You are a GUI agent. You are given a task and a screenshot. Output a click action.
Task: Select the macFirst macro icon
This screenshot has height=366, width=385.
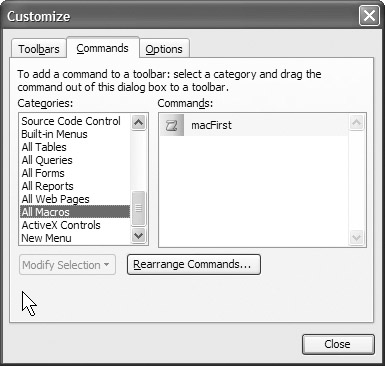pos(172,125)
